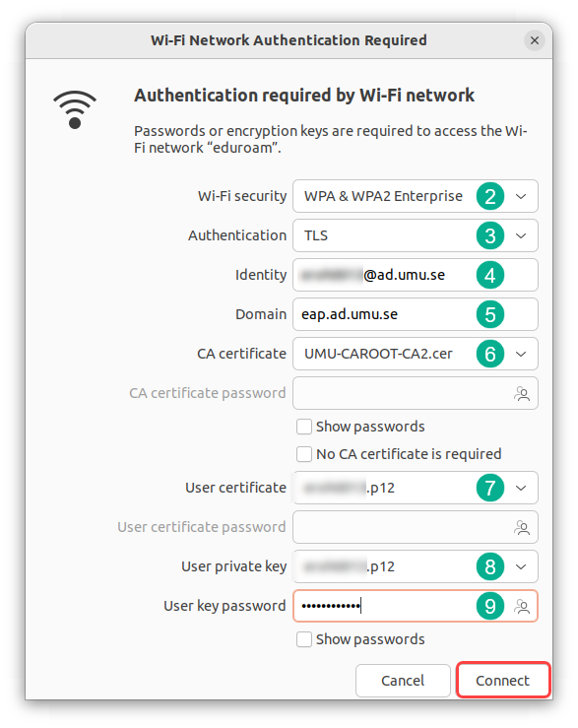Open the User certificate file dropdown
The image size is (578, 728).
[x=416, y=488]
